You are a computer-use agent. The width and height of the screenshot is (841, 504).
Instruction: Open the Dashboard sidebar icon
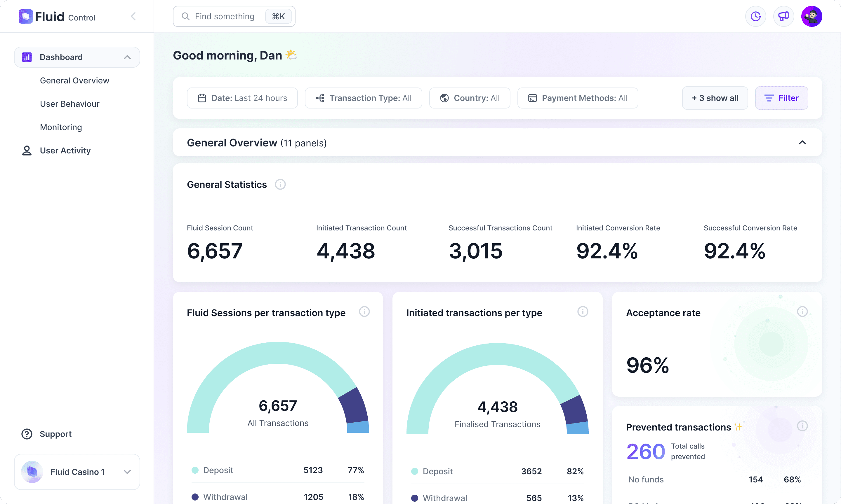point(27,57)
